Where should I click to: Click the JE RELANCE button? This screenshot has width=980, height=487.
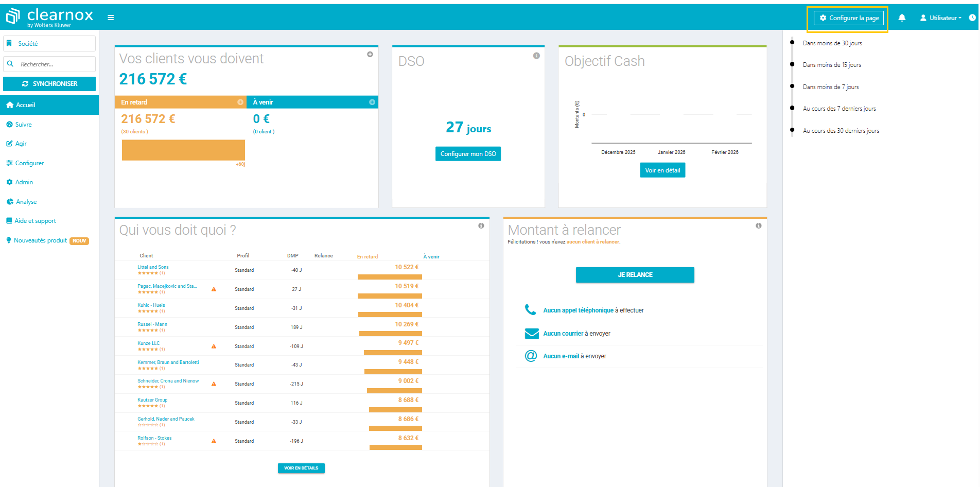coord(635,275)
